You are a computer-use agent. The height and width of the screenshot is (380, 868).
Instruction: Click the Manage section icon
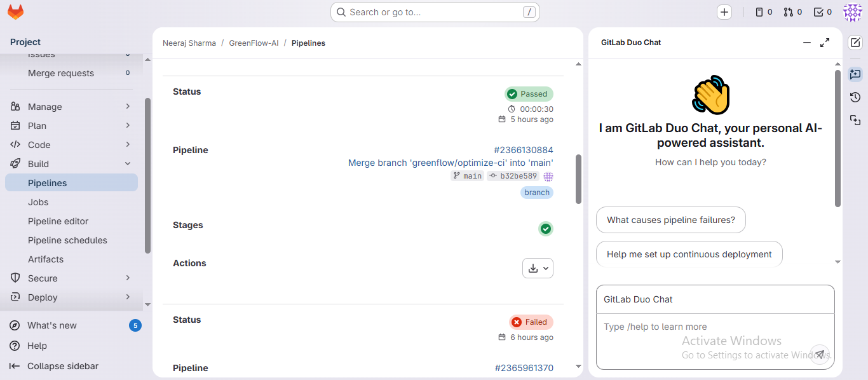(15, 107)
